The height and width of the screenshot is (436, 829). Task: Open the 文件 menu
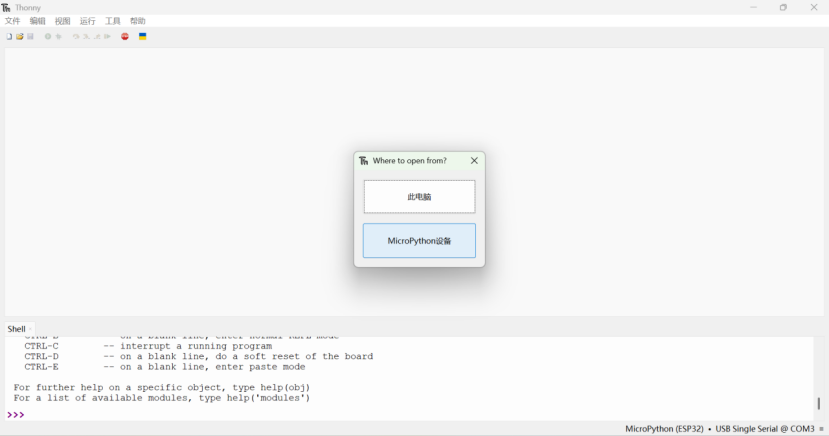point(12,21)
